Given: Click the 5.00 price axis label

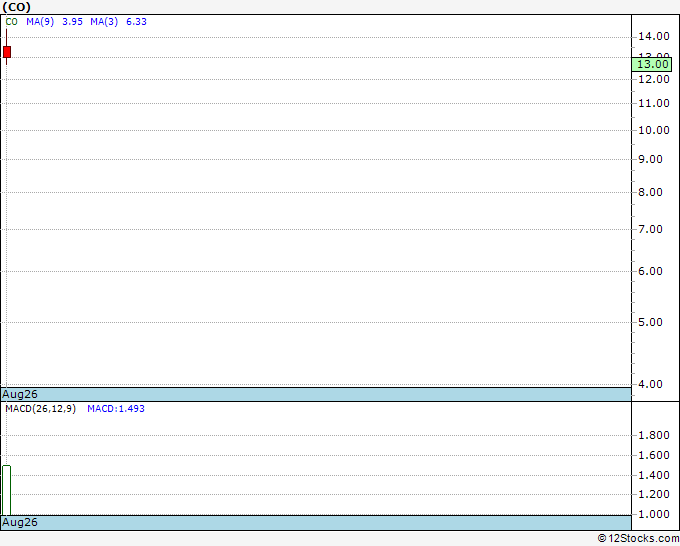Looking at the screenshot, I should (650, 322).
